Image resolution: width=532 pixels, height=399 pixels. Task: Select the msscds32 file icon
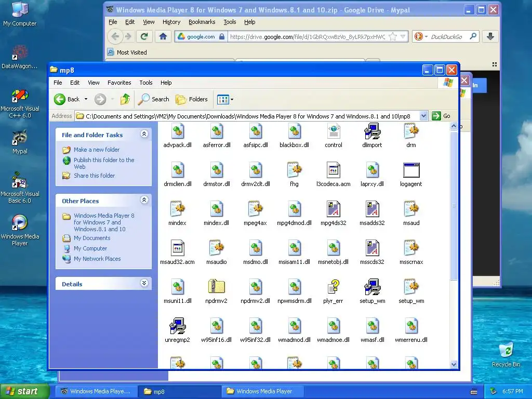372,248
